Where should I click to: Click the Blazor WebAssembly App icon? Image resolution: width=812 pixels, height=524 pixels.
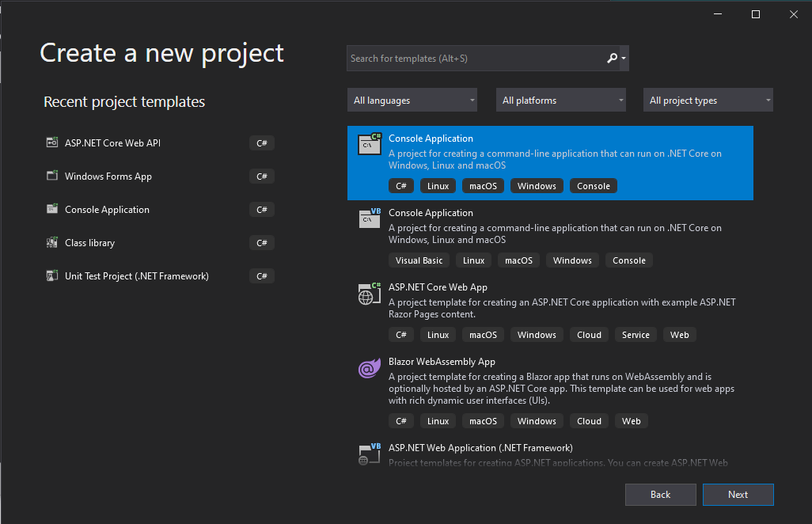pos(370,368)
